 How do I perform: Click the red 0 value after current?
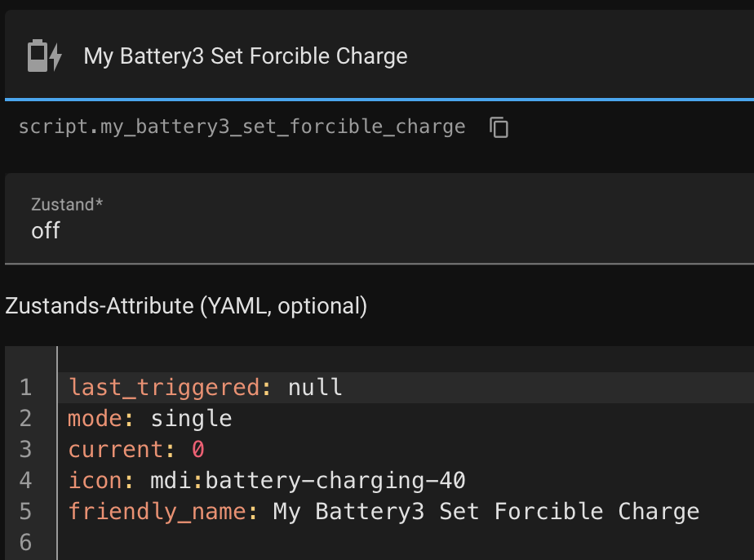[197, 450]
